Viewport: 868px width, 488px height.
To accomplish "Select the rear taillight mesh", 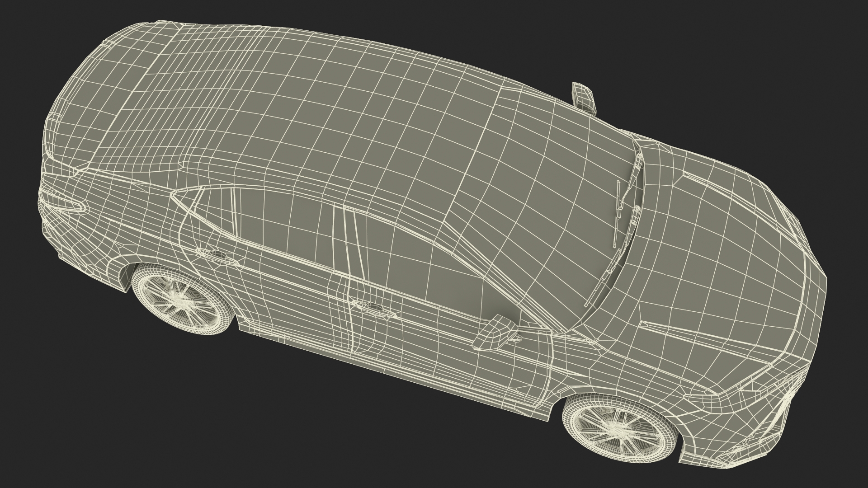I will pyautogui.click(x=63, y=202).
